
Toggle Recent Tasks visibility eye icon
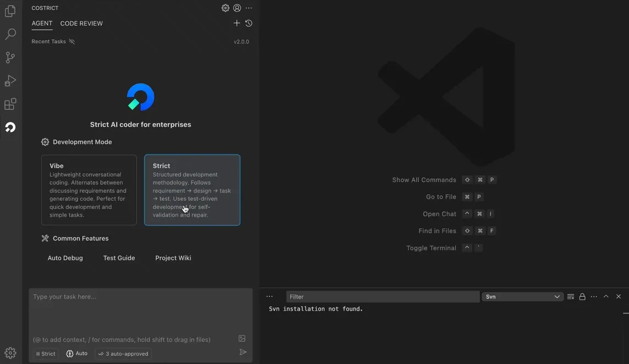click(72, 41)
